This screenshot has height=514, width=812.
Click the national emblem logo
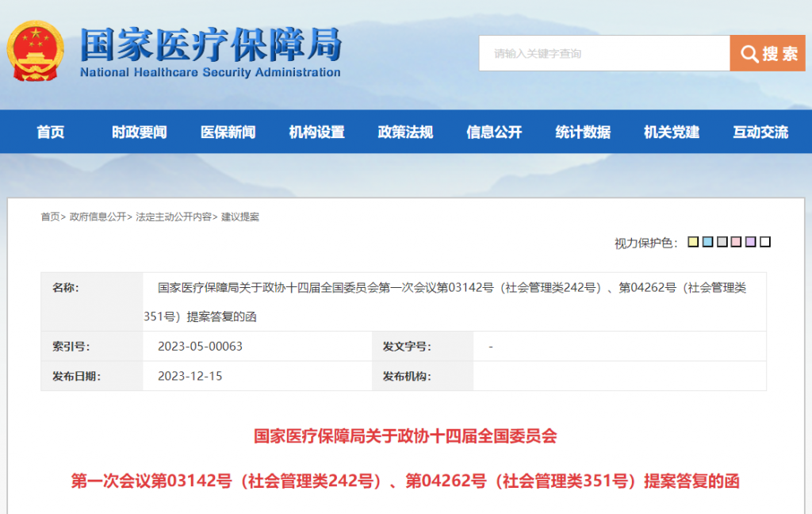pyautogui.click(x=35, y=52)
